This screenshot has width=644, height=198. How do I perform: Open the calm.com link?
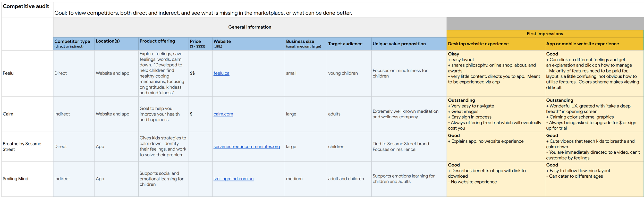coord(223,114)
